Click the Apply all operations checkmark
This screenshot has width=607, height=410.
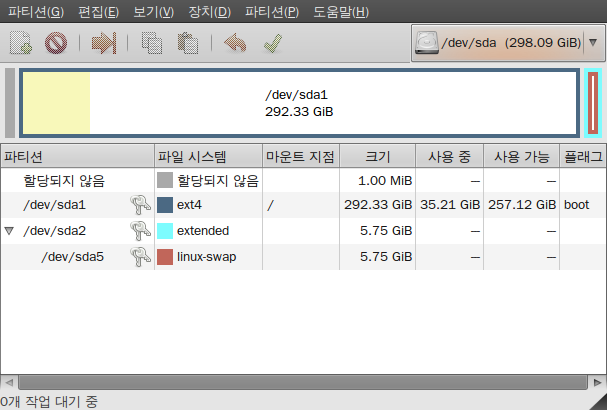point(270,43)
